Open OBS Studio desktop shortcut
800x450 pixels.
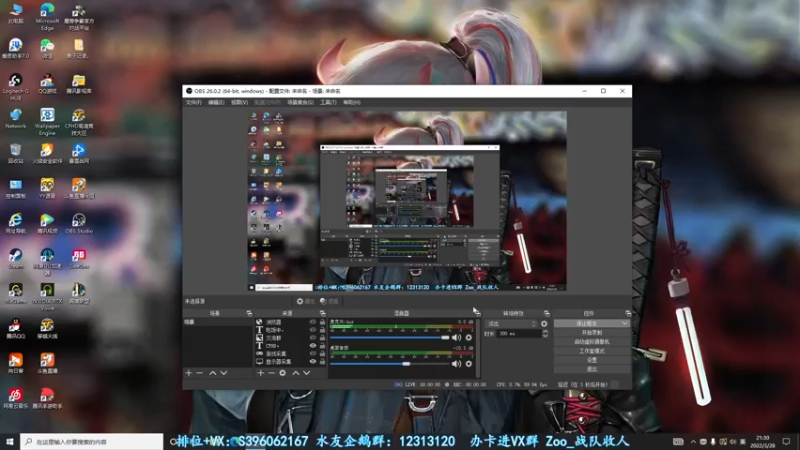coord(79,223)
